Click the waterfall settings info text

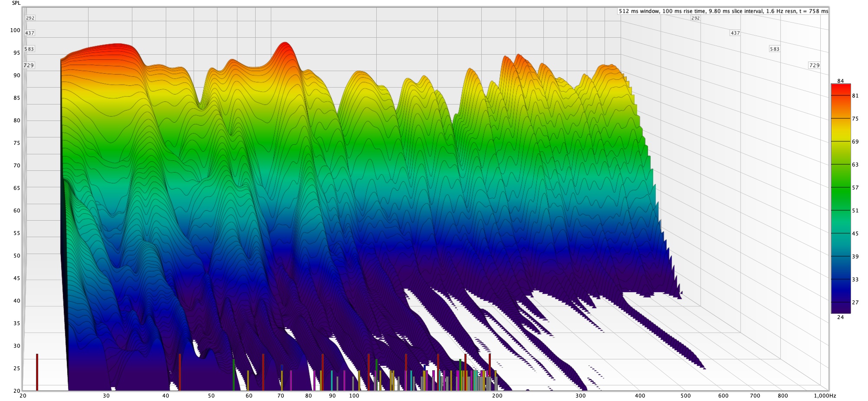(x=723, y=11)
